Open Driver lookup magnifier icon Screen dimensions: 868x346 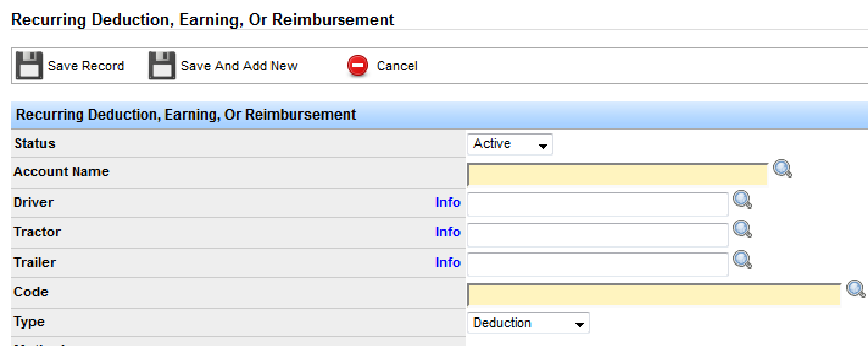click(742, 200)
